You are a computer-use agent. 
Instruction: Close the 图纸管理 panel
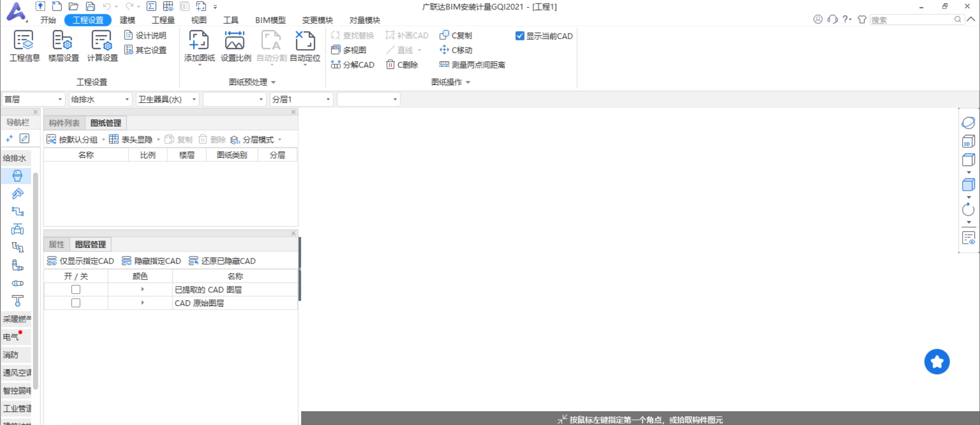tap(293, 112)
